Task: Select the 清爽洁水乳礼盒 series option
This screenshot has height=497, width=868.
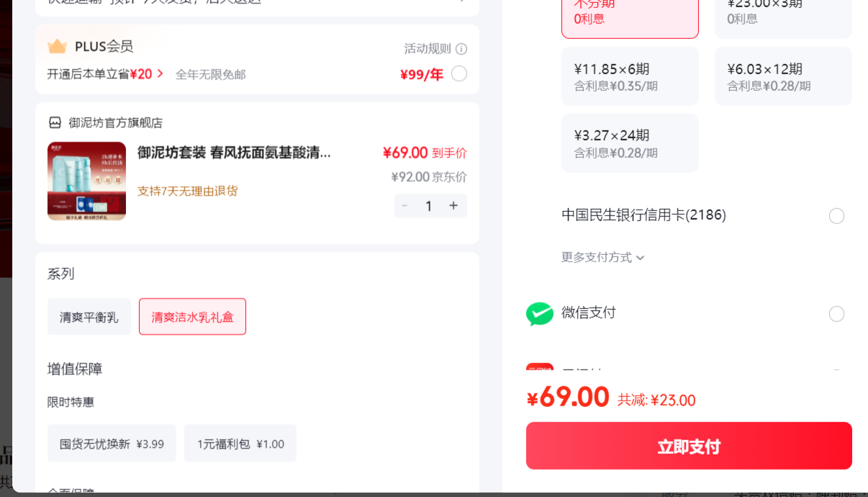Action: (192, 317)
